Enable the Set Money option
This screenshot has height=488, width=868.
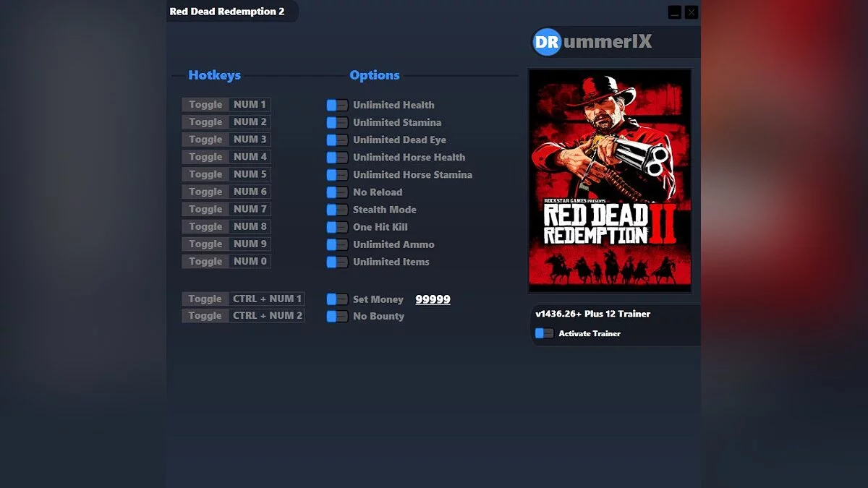click(336, 299)
